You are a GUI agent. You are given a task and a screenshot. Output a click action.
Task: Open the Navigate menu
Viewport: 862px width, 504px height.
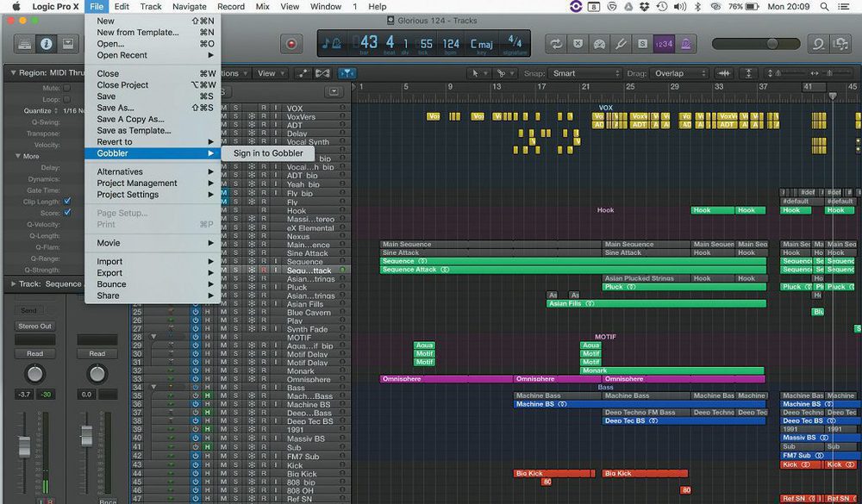click(x=189, y=7)
